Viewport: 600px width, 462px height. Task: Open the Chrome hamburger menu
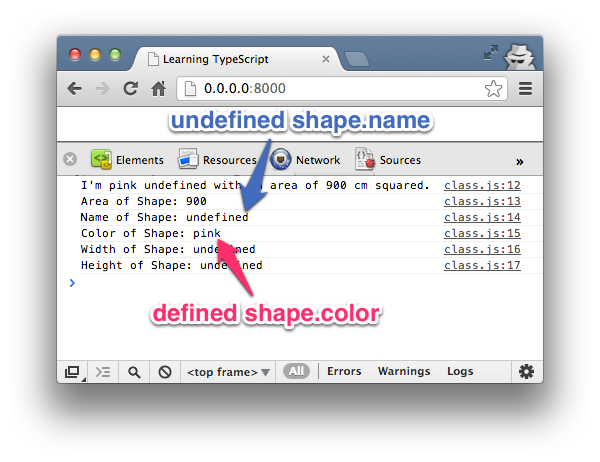(525, 88)
